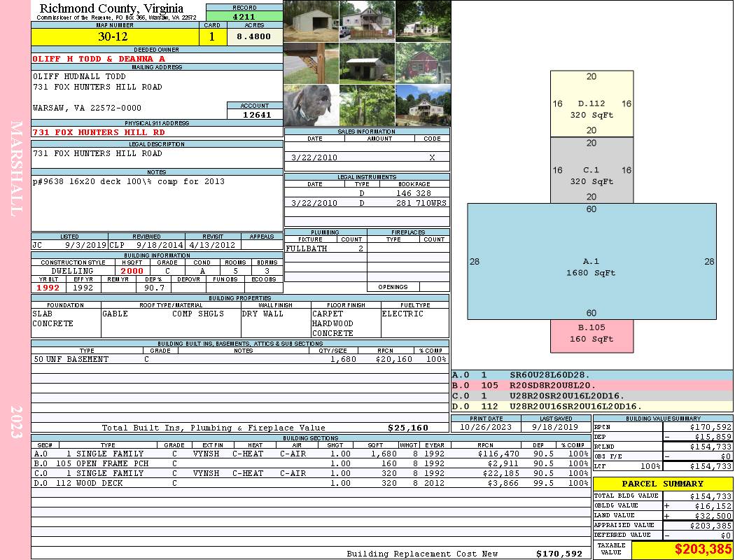
Task: Open the two-story house with fence photo
Action: [367, 21]
